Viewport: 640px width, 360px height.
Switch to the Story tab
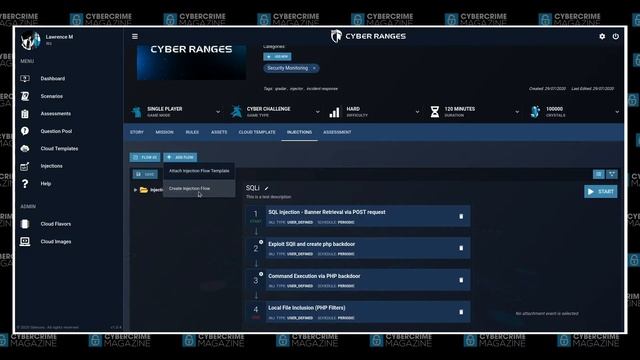(x=137, y=132)
